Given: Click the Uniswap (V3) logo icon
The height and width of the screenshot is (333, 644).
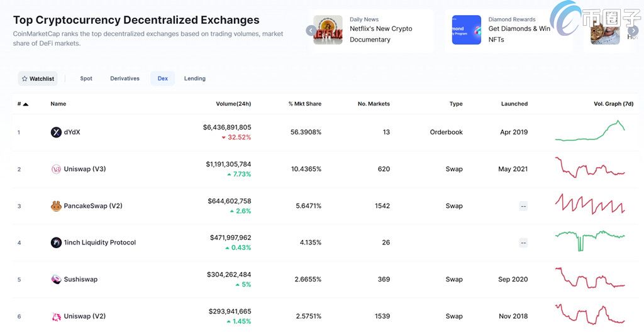Looking at the screenshot, I should tap(56, 169).
